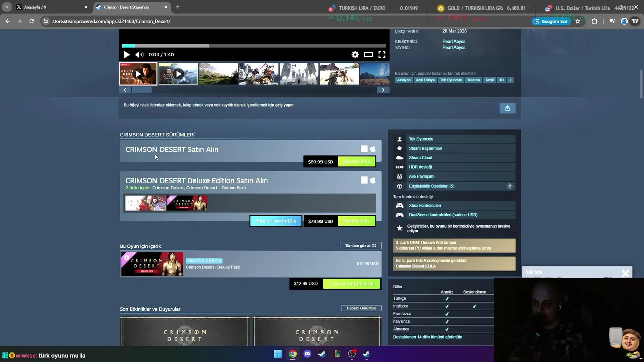The width and height of the screenshot is (644, 362).
Task: Click Bilgileri görüntüle for Deluxe Edition
Action: click(x=276, y=221)
